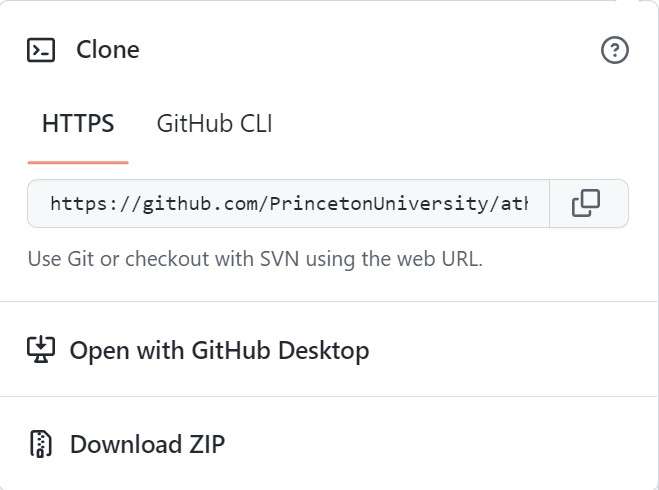This screenshot has width=659, height=490.
Task: Copy the repository URL to clipboard
Action: click(x=586, y=204)
